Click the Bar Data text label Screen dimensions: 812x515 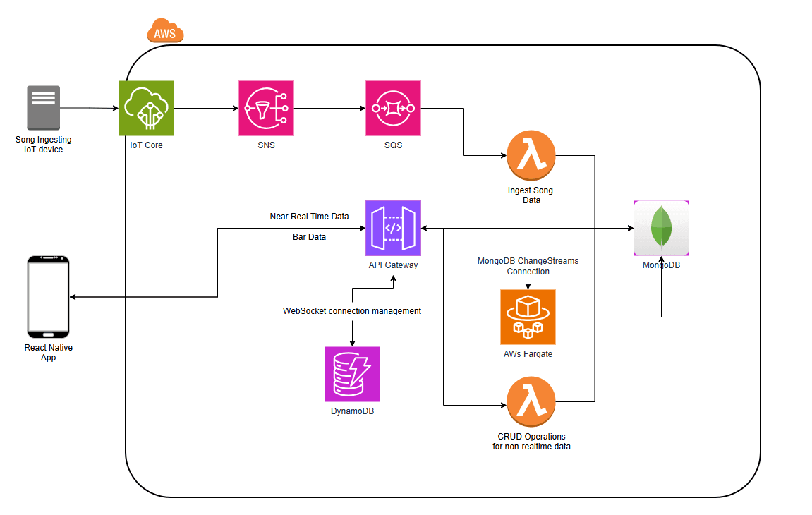click(x=308, y=237)
